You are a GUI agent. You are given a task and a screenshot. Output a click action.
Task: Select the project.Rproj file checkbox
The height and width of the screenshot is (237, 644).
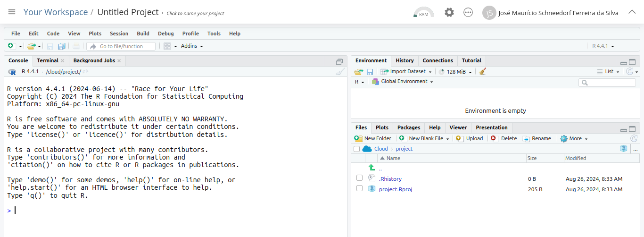pyautogui.click(x=359, y=188)
